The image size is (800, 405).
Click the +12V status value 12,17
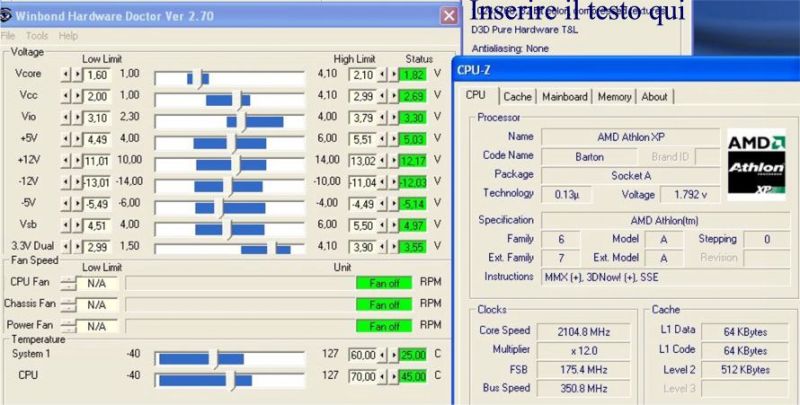point(412,161)
